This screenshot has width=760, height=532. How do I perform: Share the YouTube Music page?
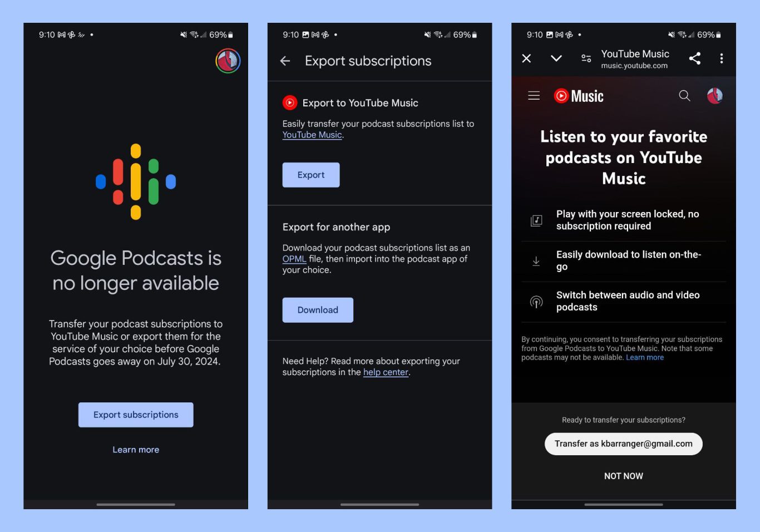695,58
